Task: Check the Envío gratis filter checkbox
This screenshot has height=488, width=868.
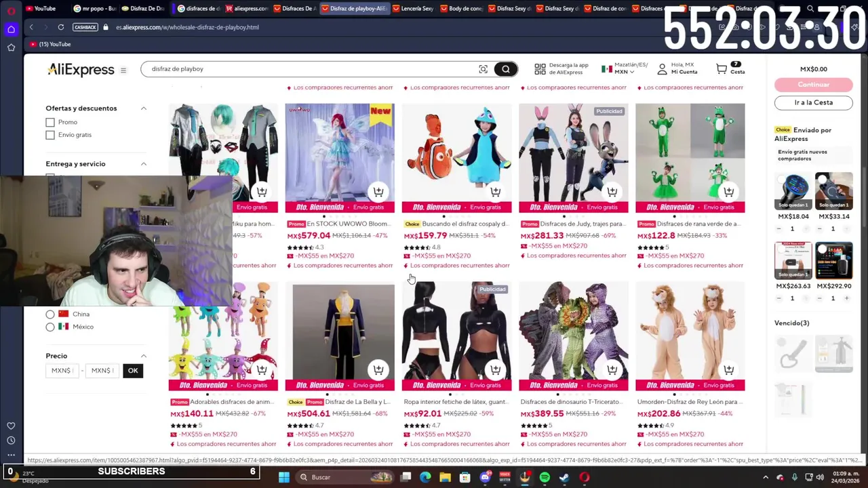Action: [50, 135]
